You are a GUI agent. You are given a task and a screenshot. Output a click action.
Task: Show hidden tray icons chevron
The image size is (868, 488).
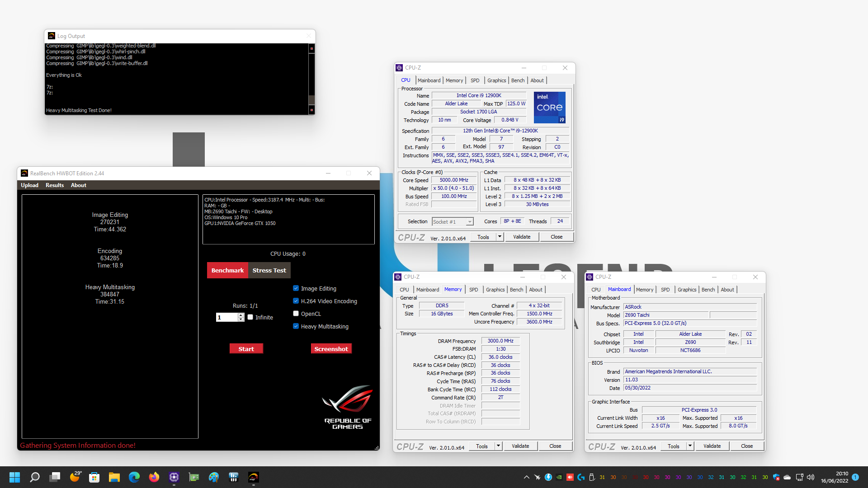[527, 477]
